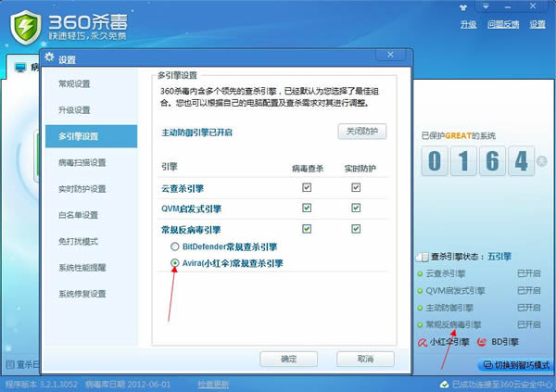Toggle QVM启发式引擎 real-time protection checkbox
Screen dimensions: 556x392
(356, 208)
